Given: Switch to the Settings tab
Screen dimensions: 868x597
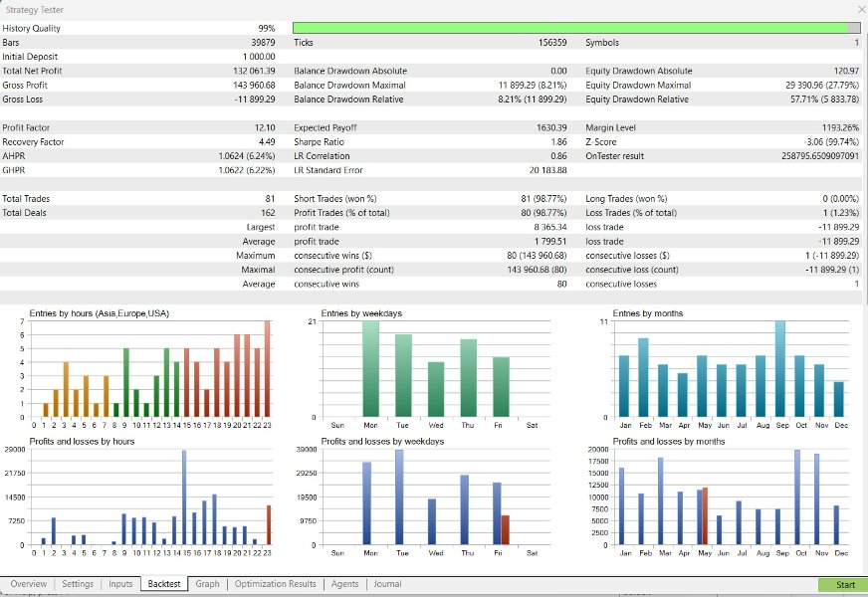Looking at the screenshot, I should coord(78,584).
